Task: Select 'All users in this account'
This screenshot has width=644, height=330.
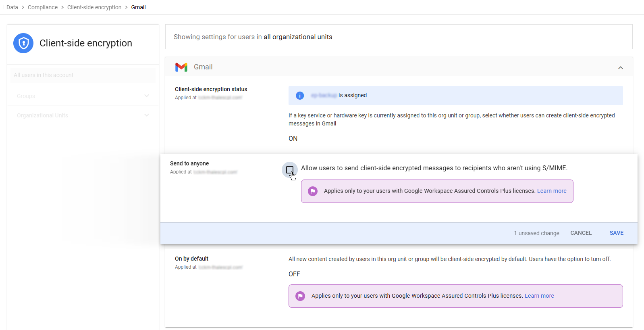Action: (x=83, y=75)
